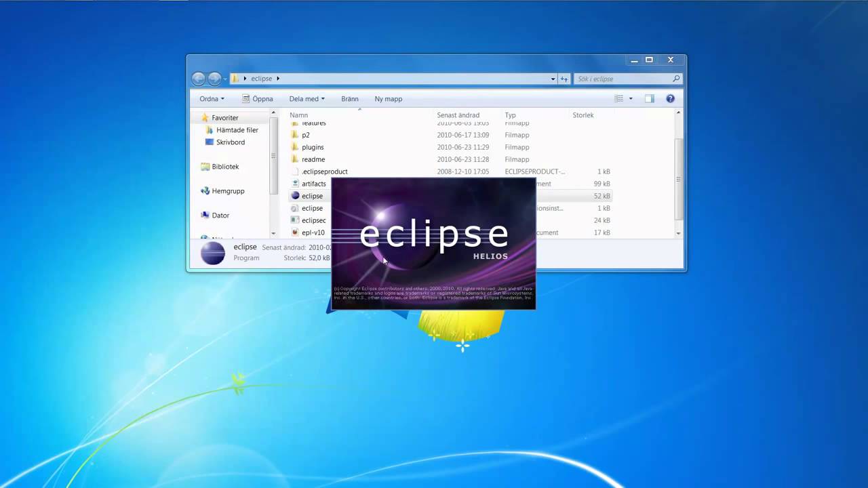Open Hämtade filer in navigation pane
The width and height of the screenshot is (868, 488).
pos(237,130)
